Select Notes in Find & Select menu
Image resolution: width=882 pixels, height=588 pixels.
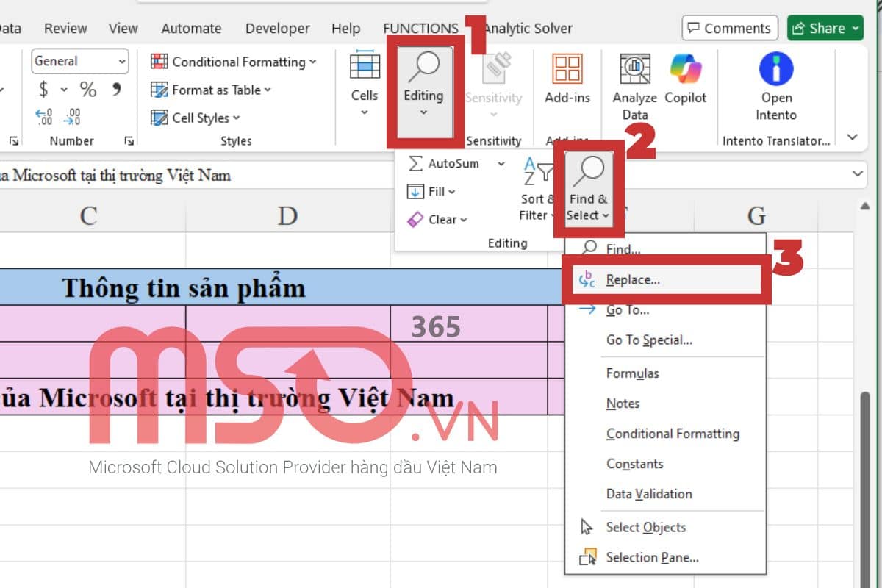click(667, 404)
